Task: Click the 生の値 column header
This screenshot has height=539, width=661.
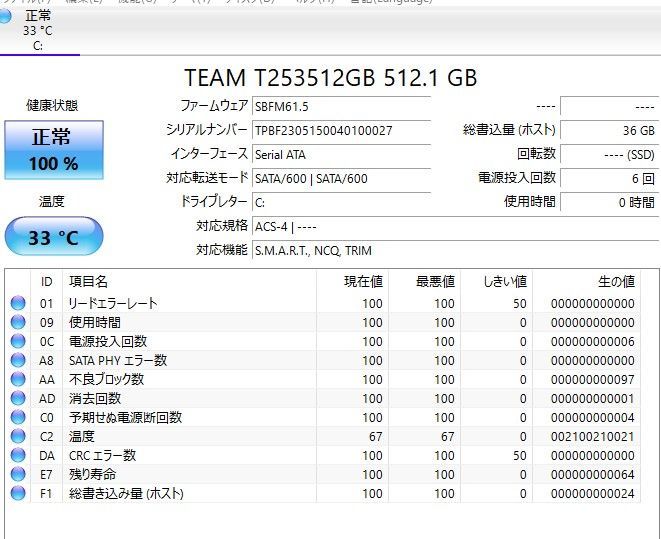Action: pos(586,282)
